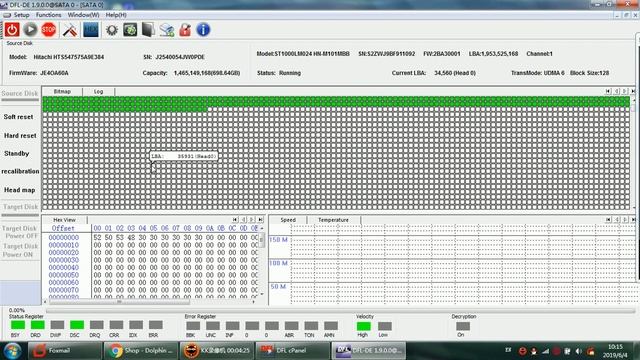Toggle the Low velocity indicator

[384, 326]
